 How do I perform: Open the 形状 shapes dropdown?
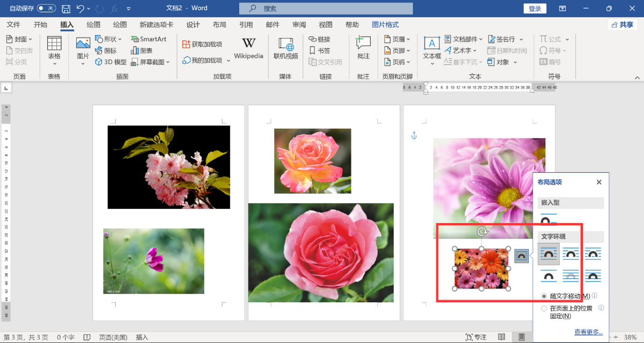(x=109, y=39)
